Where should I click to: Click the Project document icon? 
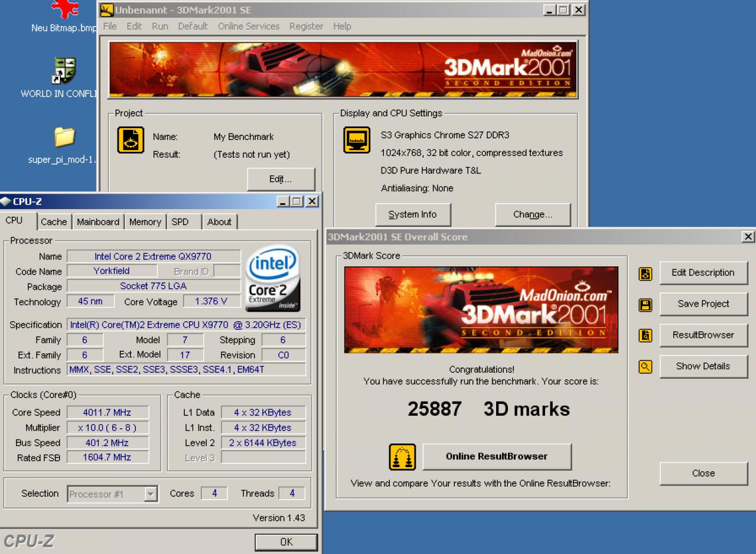click(x=131, y=140)
